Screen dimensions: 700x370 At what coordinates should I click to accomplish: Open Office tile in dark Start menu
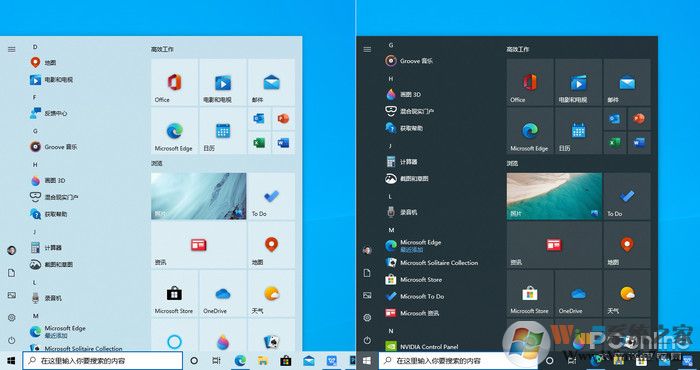530,83
